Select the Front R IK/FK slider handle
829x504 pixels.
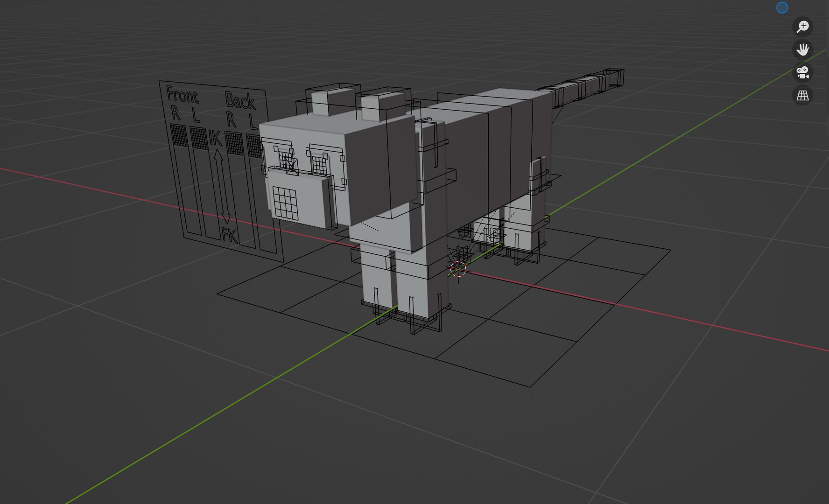pyautogui.click(x=179, y=135)
